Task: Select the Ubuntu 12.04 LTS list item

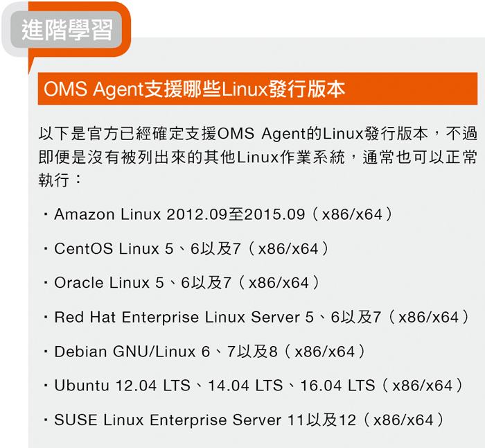Action: click(254, 386)
